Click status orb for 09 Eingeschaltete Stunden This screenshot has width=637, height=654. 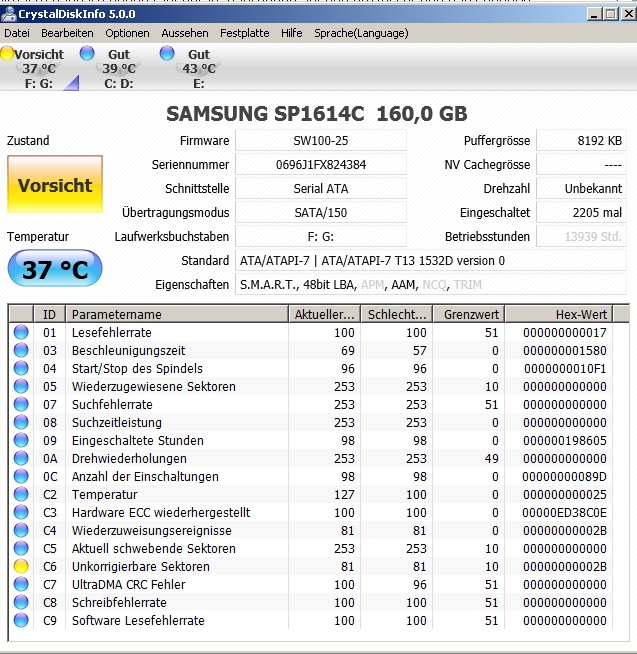(21, 440)
